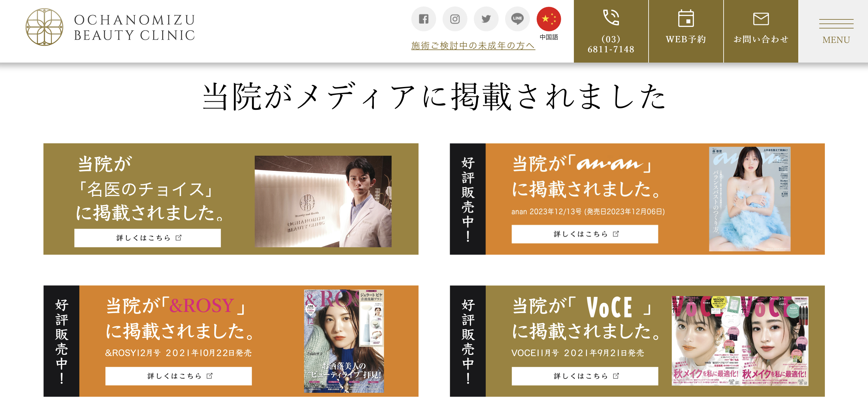Screen dimensions: 868x408
Task: Click 詳しくはこちら under 名医のチョイス
Action: point(148,238)
